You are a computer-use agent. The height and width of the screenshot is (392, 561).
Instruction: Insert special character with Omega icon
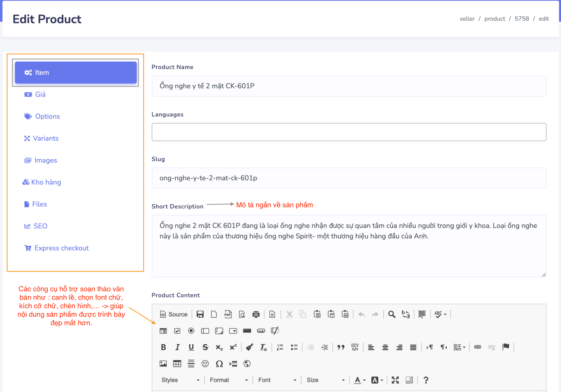pos(219,364)
